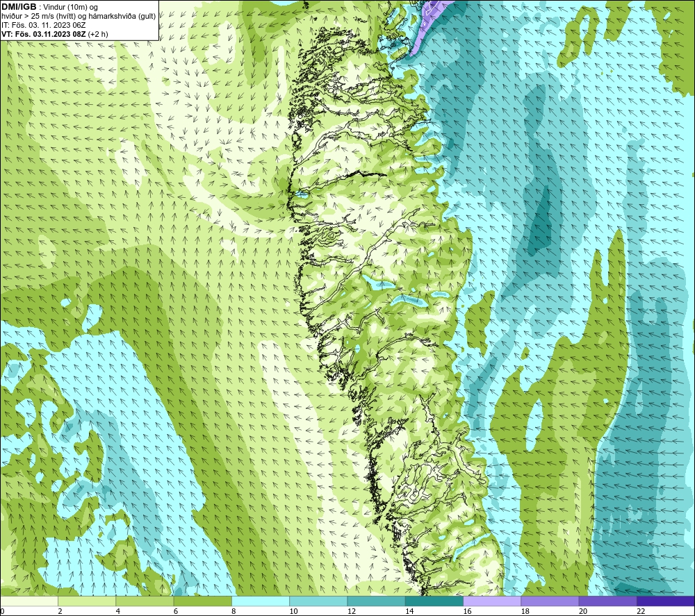Click the 'IT: Fös. 03. 11. 2023 06Z' line
Screen dimensions: 695x616
click(x=43, y=25)
